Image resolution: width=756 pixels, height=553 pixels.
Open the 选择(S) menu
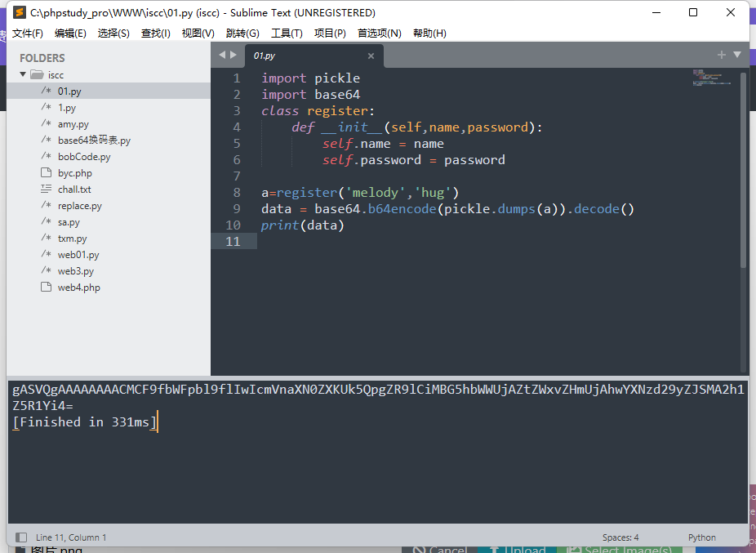click(113, 33)
